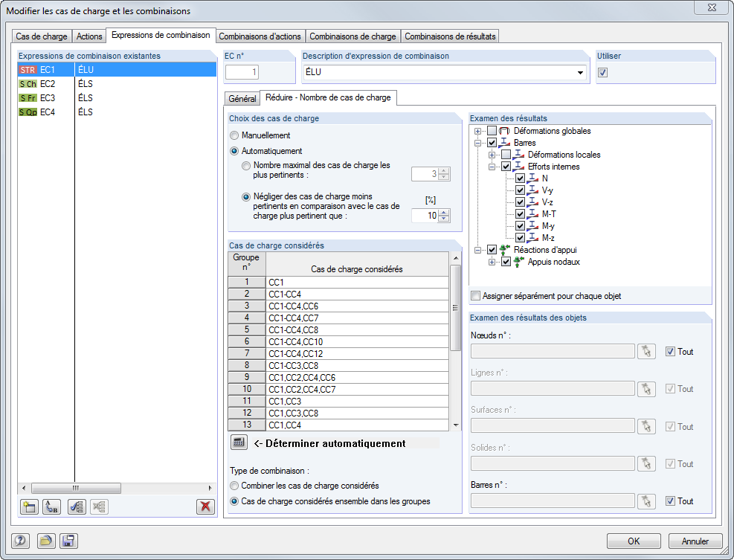Image resolution: width=734 pixels, height=560 pixels.
Task: Click the Appuis nodaux support icon
Action: (518, 262)
